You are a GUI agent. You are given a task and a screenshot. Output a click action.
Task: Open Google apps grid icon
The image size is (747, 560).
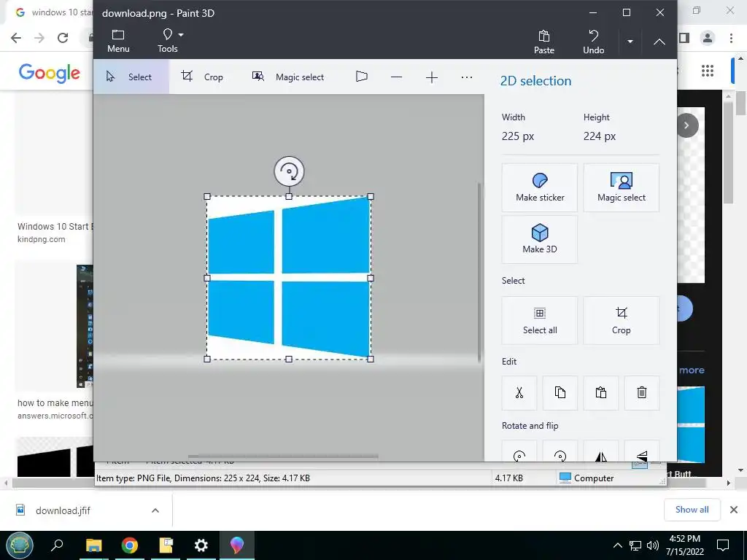point(708,71)
